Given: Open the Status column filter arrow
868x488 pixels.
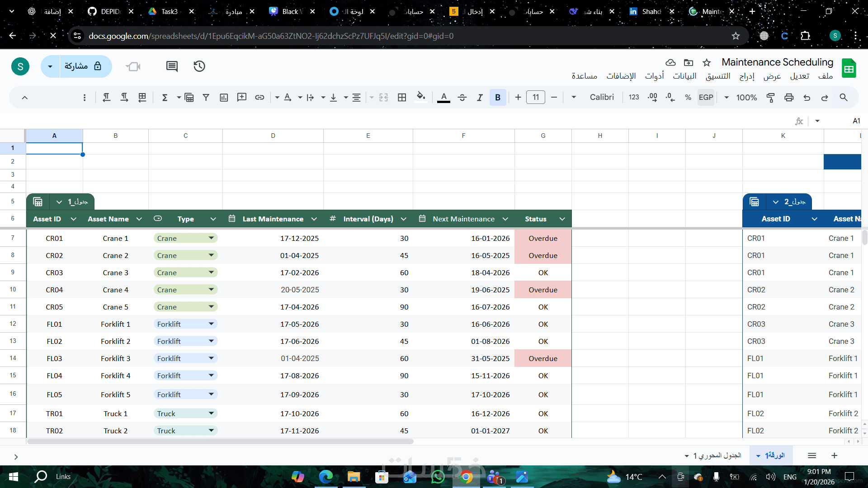Looking at the screenshot, I should click(562, 219).
